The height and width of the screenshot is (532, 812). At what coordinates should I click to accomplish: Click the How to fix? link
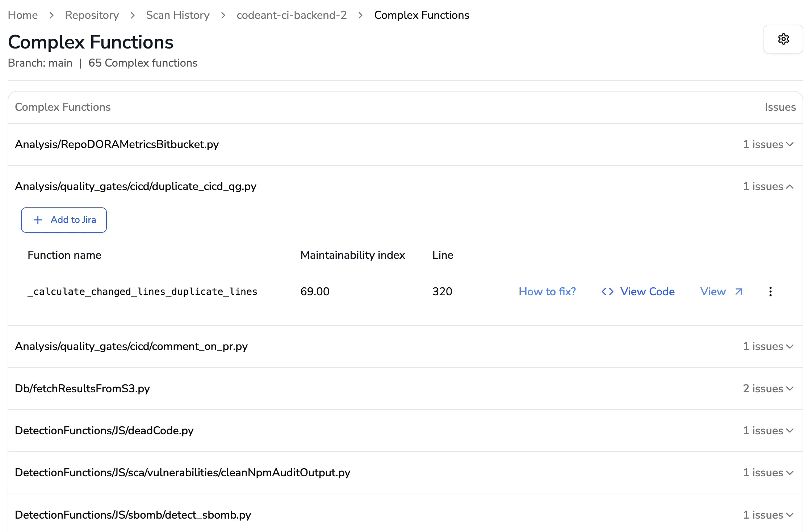click(x=547, y=292)
